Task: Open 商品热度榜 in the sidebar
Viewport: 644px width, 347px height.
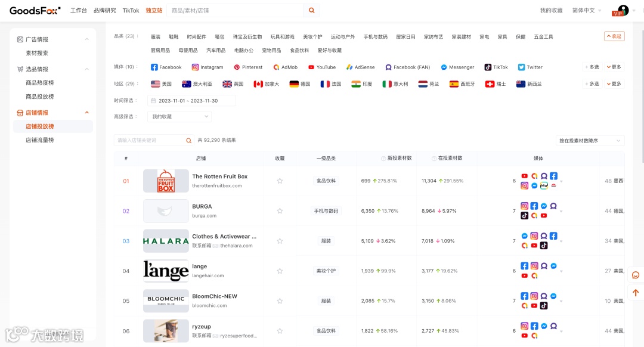Action: click(x=40, y=83)
